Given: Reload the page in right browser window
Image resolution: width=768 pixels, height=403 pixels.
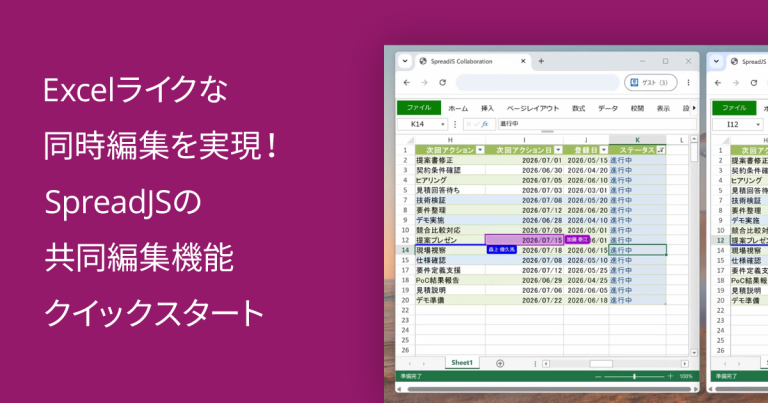Looking at the screenshot, I should pyautogui.click(x=754, y=83).
